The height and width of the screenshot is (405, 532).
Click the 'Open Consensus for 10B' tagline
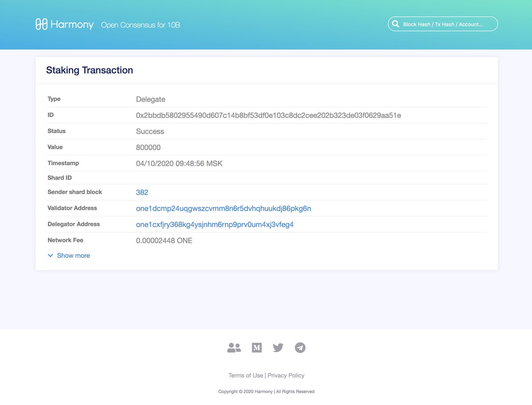[x=141, y=25]
